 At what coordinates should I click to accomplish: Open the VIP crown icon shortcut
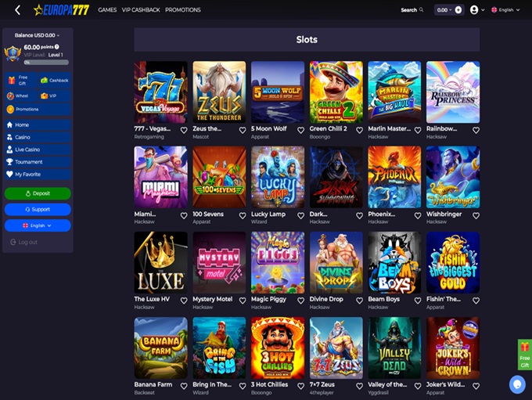coord(44,95)
